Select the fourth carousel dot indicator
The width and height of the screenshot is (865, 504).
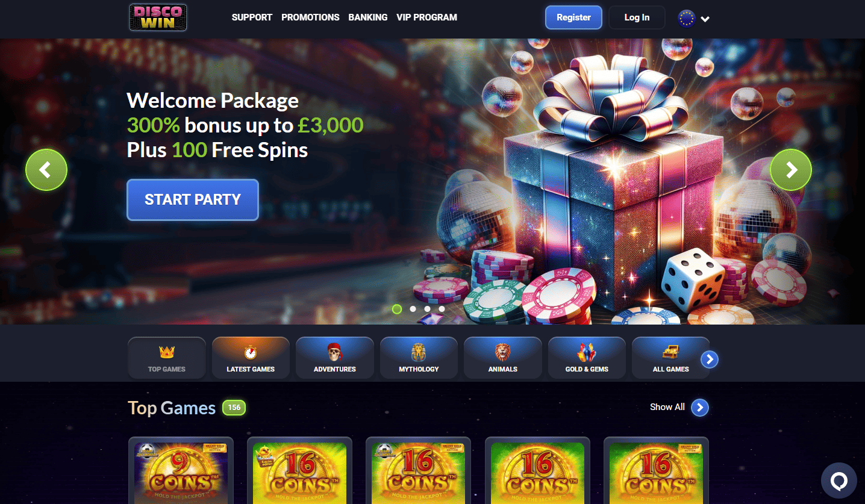point(442,309)
